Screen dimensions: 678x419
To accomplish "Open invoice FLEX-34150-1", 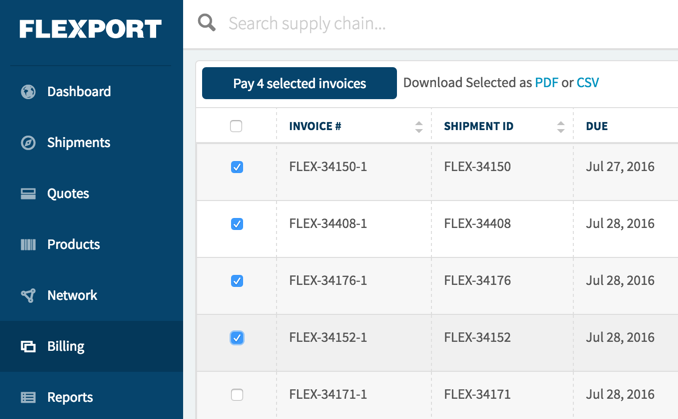I will tap(328, 166).
